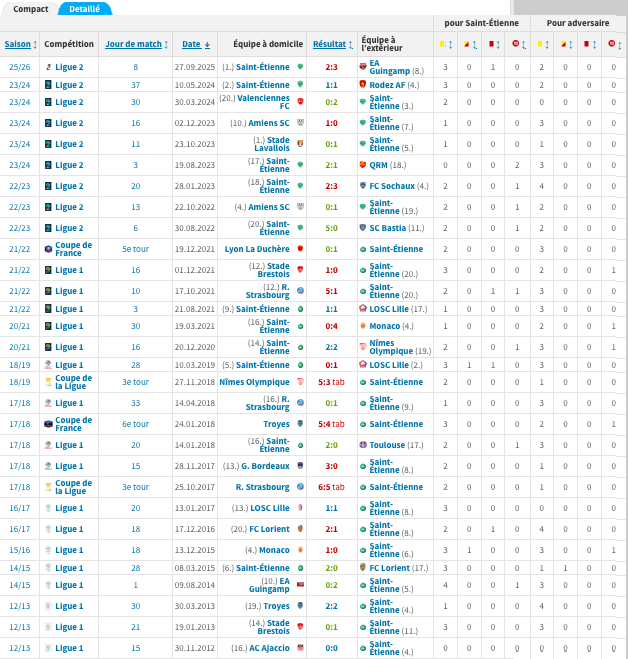This screenshot has height=659, width=628.
Task: Sort by the Résultat column header
Action: coord(329,44)
